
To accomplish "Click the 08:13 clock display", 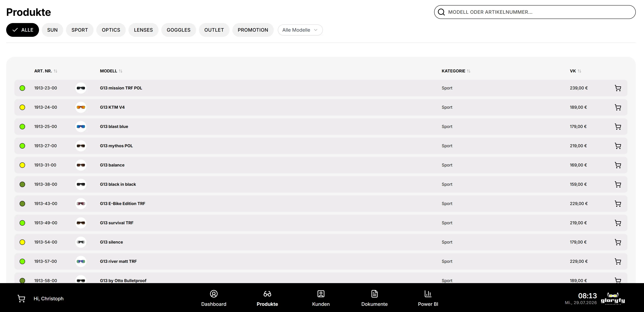I will click(x=587, y=296).
